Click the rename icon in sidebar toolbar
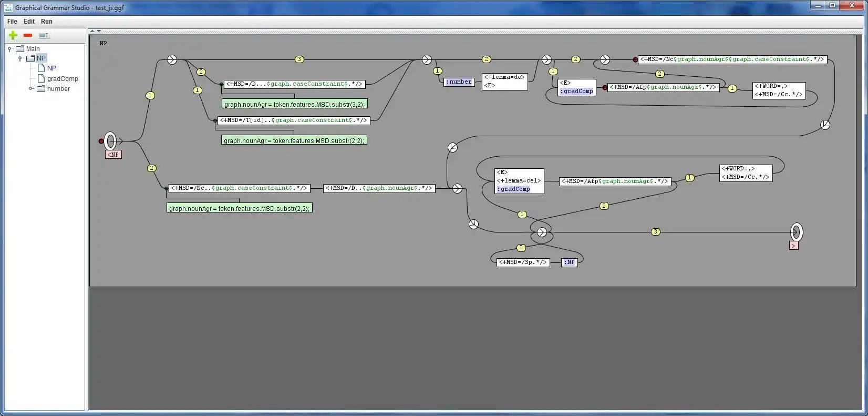Screen dimensions: 868x416 coord(44,35)
